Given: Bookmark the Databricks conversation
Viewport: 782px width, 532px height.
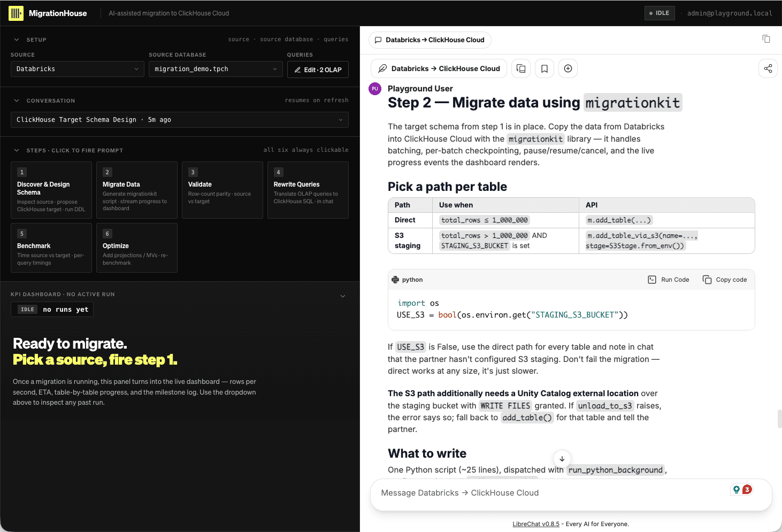Looking at the screenshot, I should pos(545,68).
